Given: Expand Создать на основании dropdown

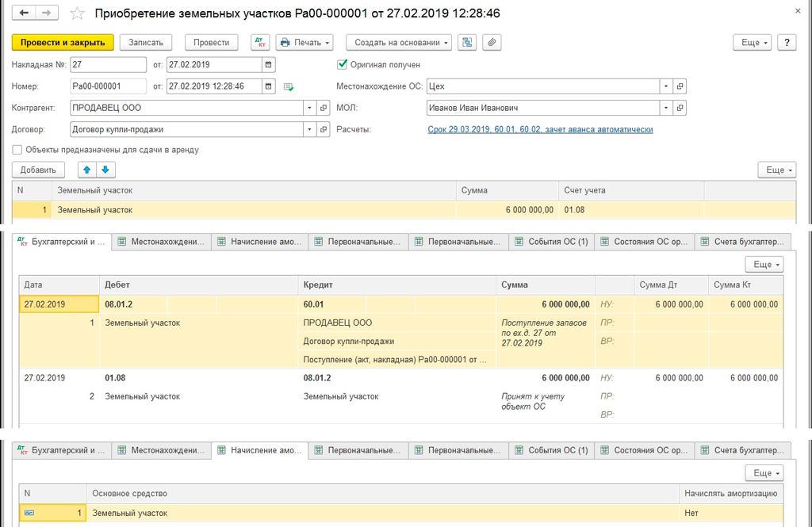Looking at the screenshot, I should (x=399, y=43).
